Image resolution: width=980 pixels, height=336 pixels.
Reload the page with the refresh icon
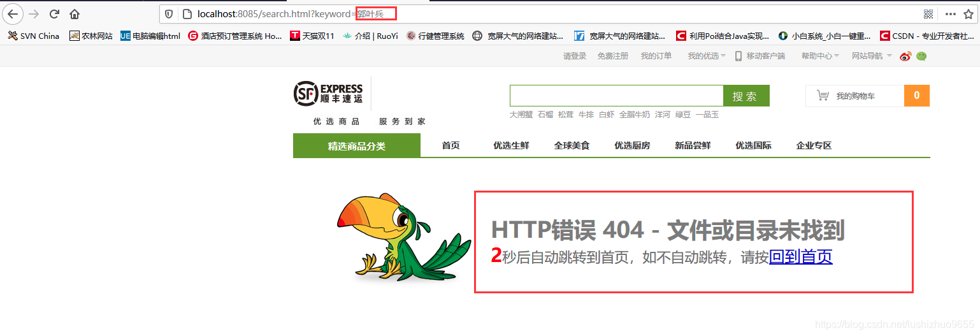click(54, 13)
